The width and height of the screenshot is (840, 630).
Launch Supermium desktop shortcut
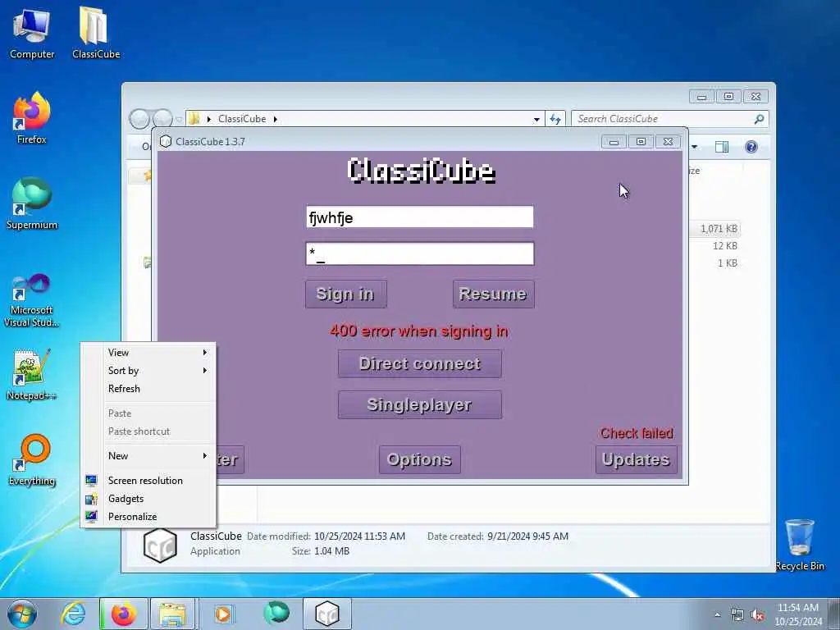coord(32,203)
